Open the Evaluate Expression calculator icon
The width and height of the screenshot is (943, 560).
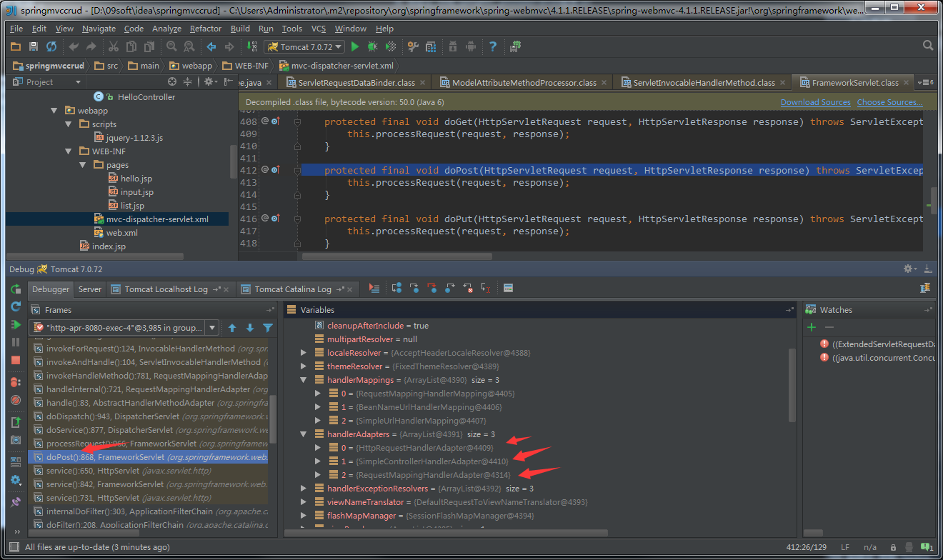(509, 287)
